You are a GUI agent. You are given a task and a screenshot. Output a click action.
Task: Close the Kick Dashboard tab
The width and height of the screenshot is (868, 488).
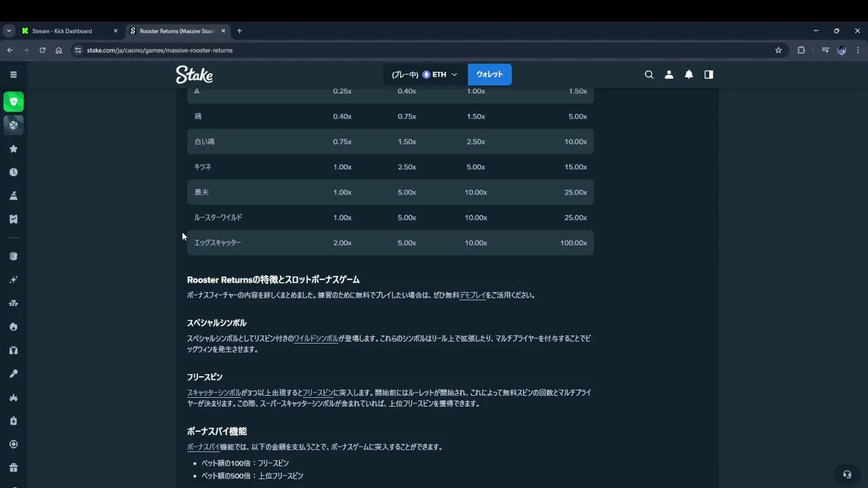point(115,30)
